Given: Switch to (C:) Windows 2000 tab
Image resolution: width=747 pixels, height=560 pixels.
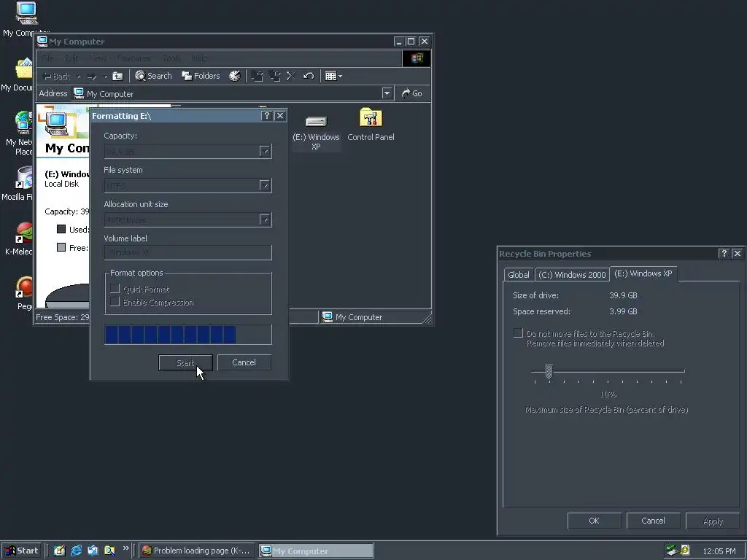Looking at the screenshot, I should [x=572, y=275].
